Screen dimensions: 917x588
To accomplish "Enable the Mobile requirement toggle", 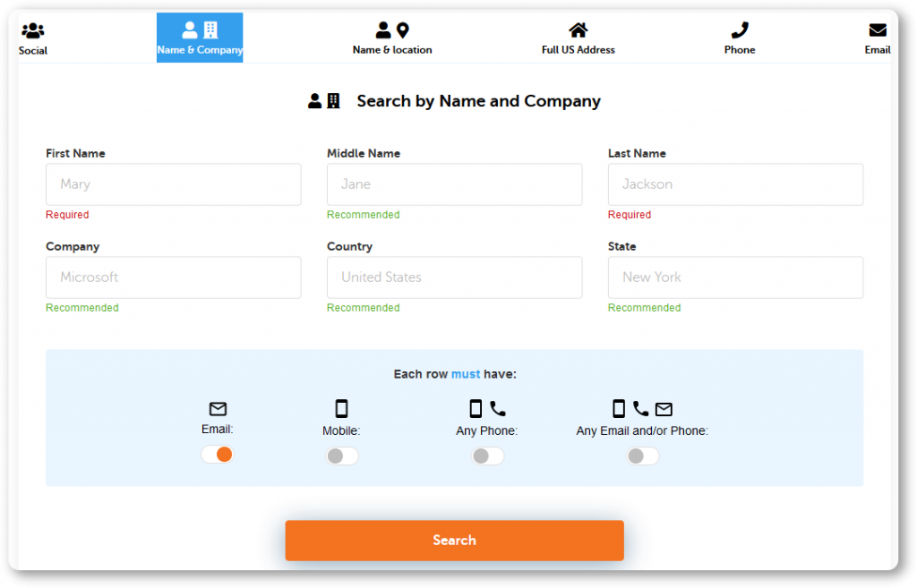I will (x=342, y=456).
